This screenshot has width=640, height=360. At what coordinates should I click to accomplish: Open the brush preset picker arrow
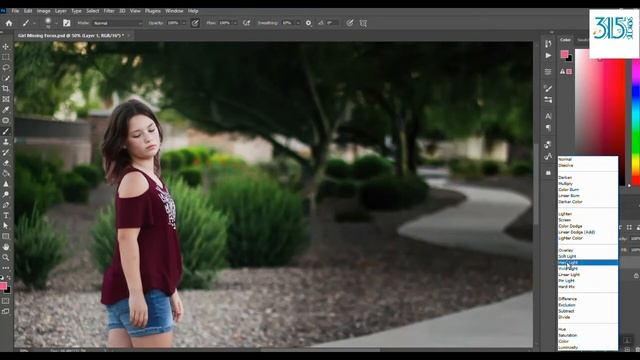tap(56, 23)
